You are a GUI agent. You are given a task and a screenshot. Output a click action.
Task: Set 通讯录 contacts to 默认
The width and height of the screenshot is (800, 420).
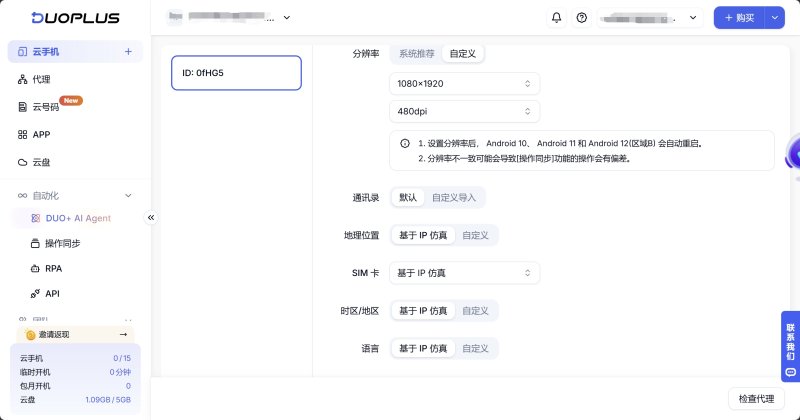(x=408, y=197)
